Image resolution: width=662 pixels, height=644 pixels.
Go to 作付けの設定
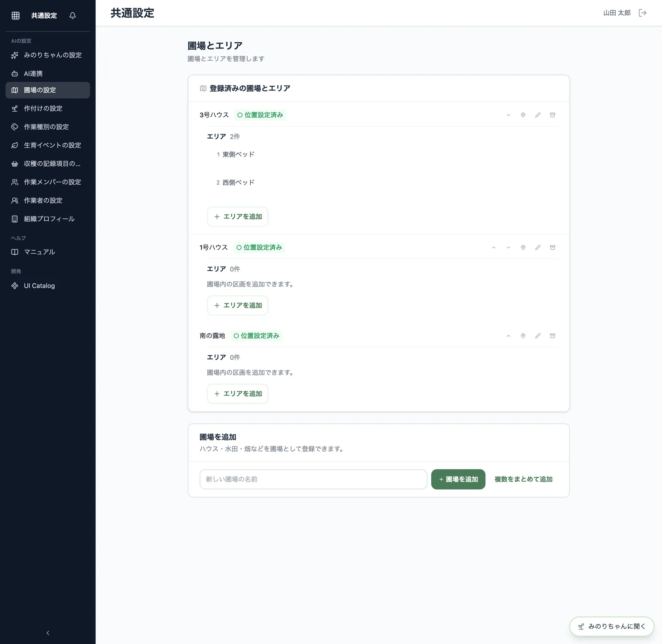pos(48,108)
